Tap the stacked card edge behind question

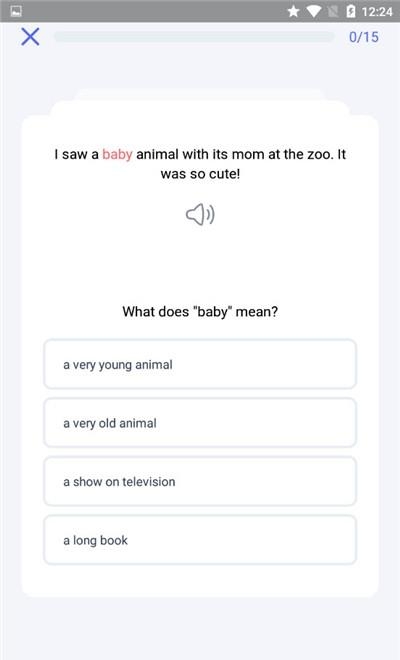pyautogui.click(x=200, y=108)
